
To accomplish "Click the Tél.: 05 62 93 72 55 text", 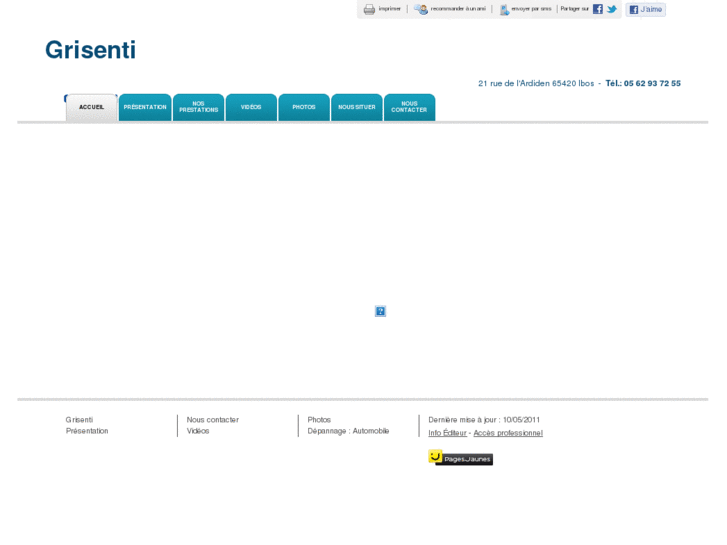I will (x=643, y=83).
